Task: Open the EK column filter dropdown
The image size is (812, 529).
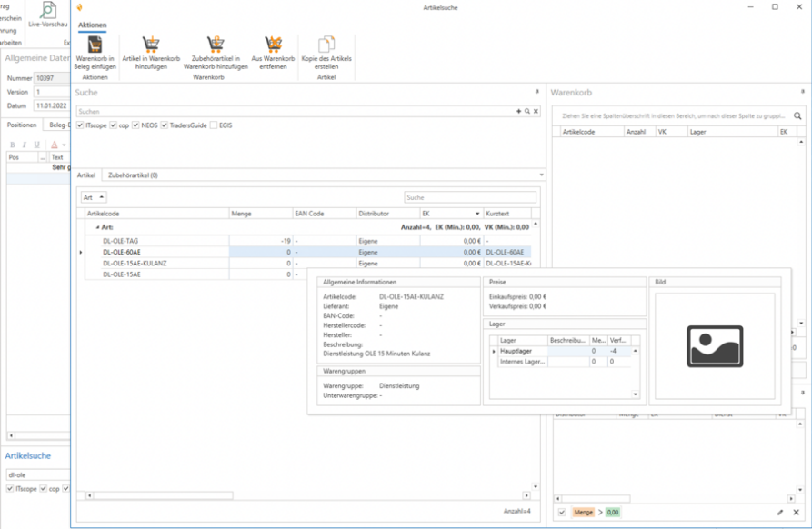Action: click(477, 214)
